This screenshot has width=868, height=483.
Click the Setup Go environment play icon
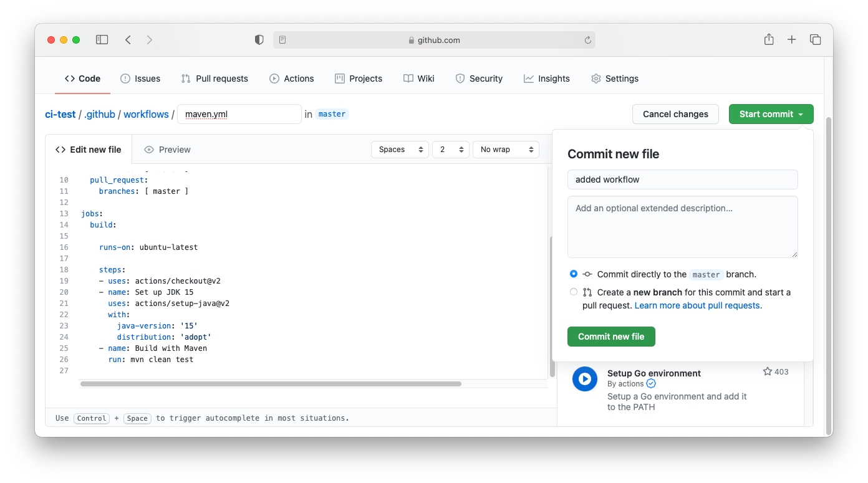tap(585, 378)
